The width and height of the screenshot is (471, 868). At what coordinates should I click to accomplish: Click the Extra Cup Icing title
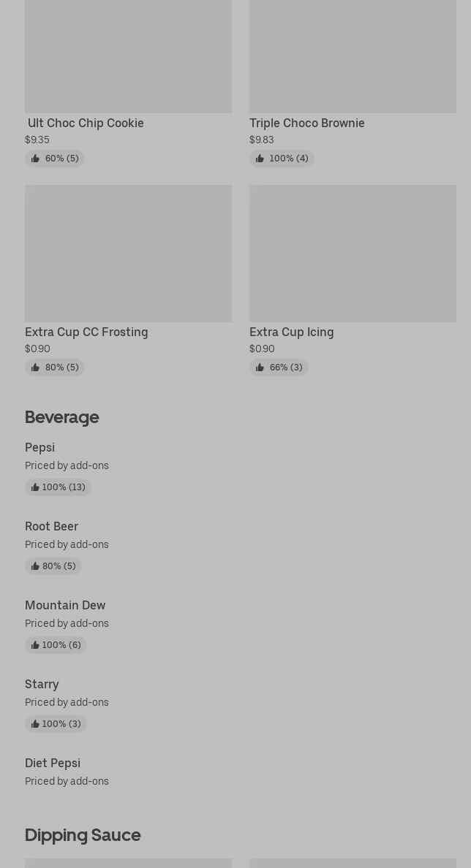point(291,332)
